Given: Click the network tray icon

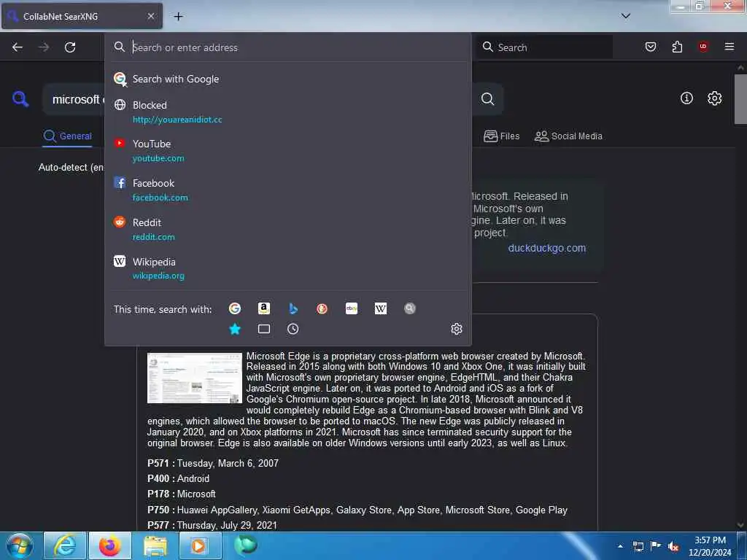Looking at the screenshot, I should 638,546.
